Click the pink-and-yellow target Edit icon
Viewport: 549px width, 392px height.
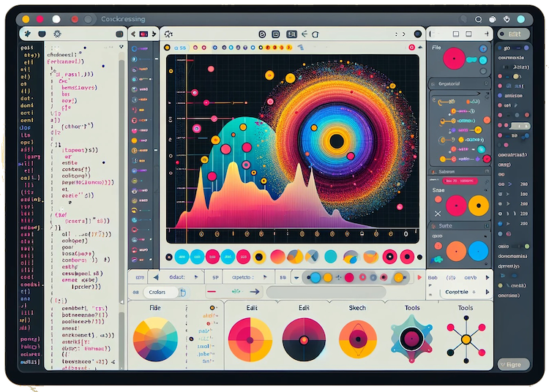point(250,340)
